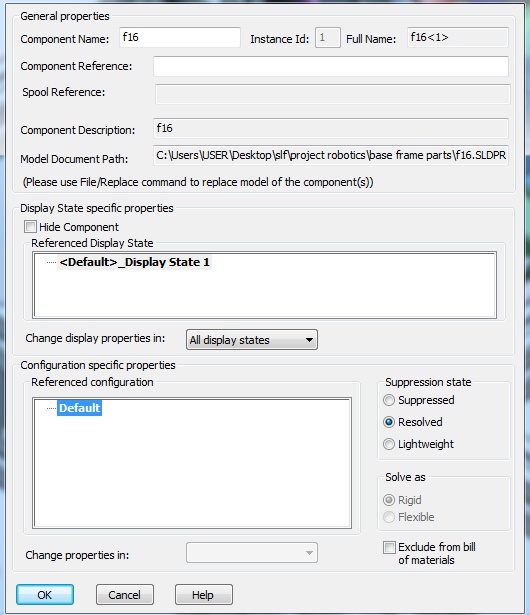Screen dimensions: 530x615
Task: Click the Referenced Display State label
Action: coord(92,243)
